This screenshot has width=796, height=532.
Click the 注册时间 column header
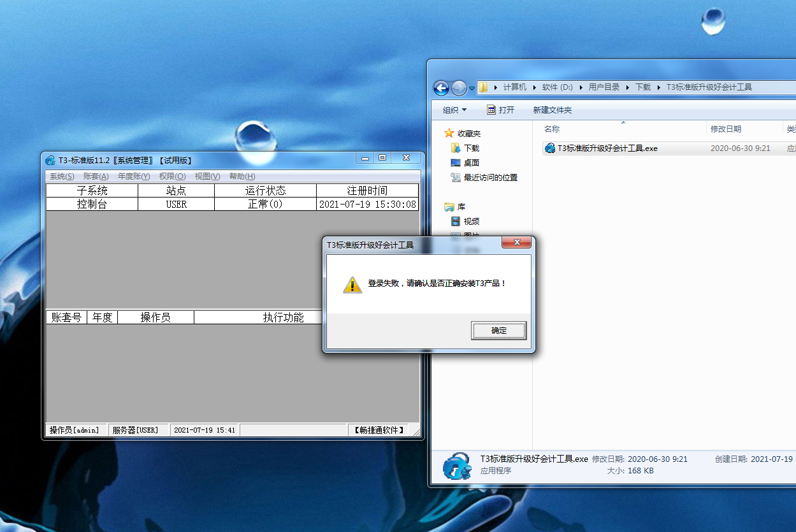click(368, 191)
